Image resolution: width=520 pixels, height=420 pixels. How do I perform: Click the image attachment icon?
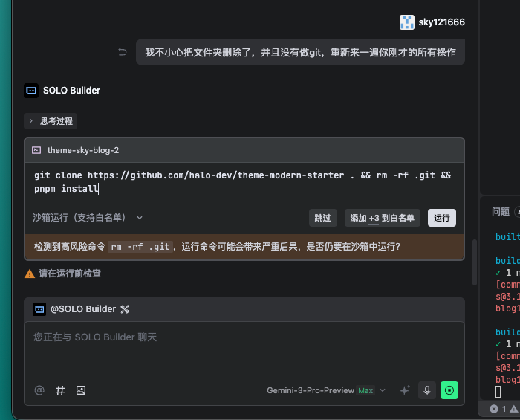81,390
